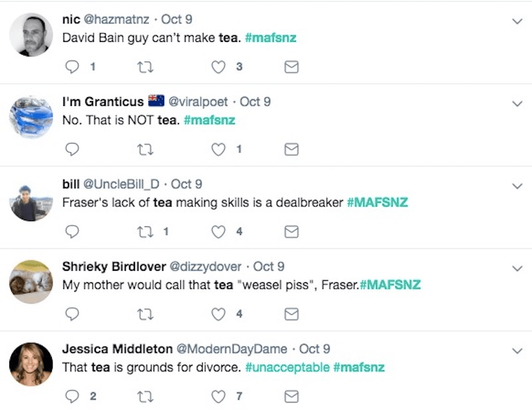Like bill's tea making skills tweet
This screenshot has height=412, width=532.
pyautogui.click(x=218, y=232)
